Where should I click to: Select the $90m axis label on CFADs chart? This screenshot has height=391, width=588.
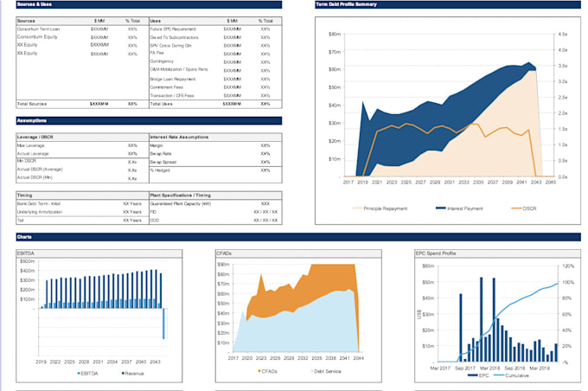pos(223,264)
